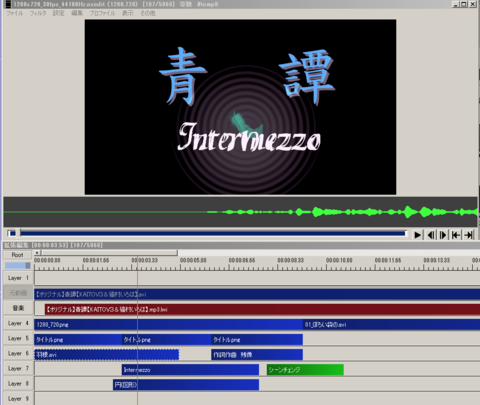Viewport: 480px width, 405px height.
Task: Click the green audio waveform display
Action: [x=240, y=212]
